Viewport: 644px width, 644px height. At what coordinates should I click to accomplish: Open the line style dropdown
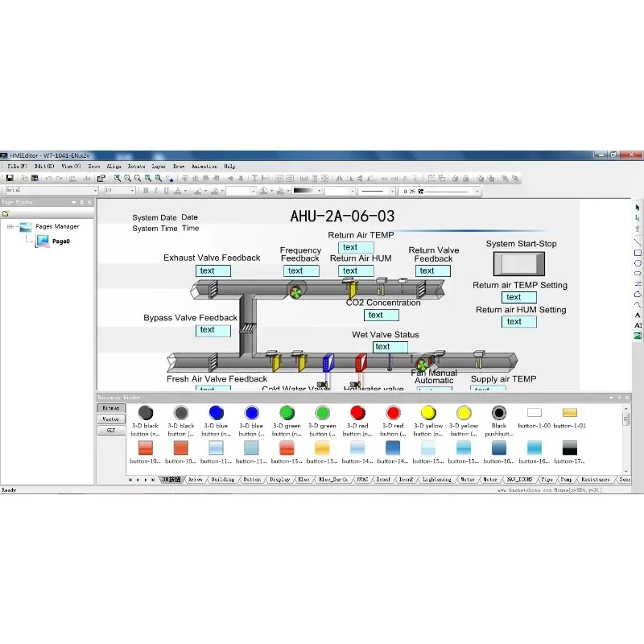392,191
